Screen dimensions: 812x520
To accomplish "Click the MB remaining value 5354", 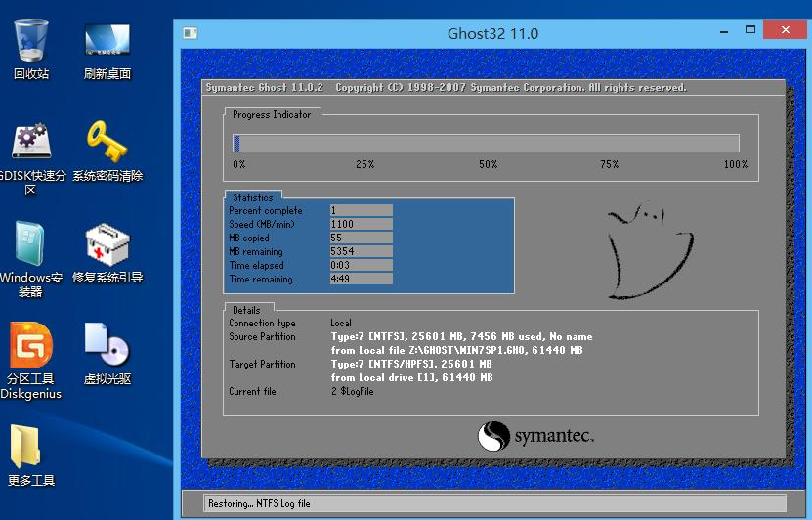I will [x=361, y=251].
